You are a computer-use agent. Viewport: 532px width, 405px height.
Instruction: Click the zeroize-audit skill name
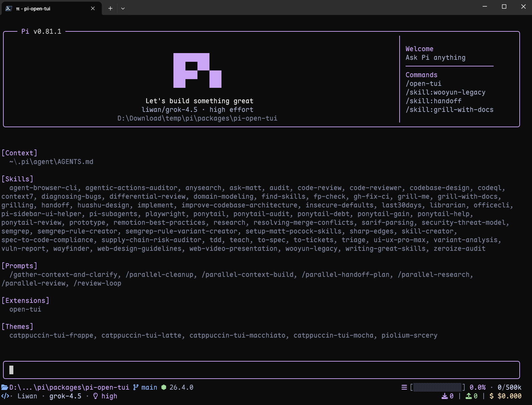click(460, 248)
